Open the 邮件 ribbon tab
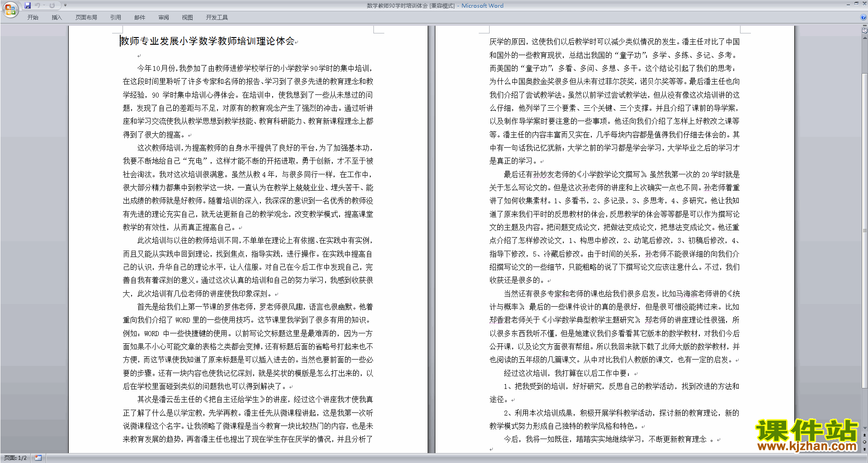The width and height of the screenshot is (868, 463). 140,18
